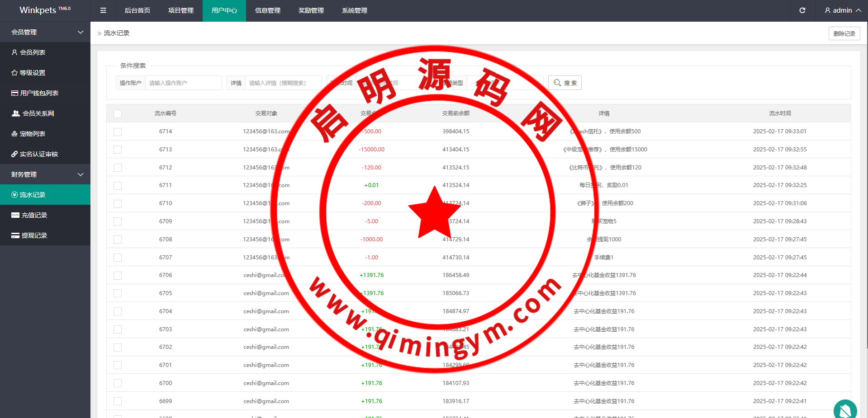Click the refresh icon in top bar
This screenshot has height=418, width=868.
pos(802,10)
